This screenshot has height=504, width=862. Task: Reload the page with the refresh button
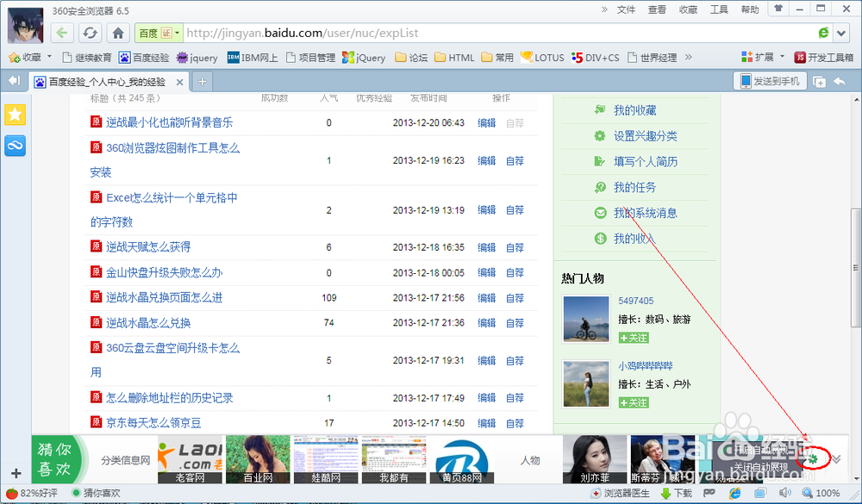(x=91, y=33)
